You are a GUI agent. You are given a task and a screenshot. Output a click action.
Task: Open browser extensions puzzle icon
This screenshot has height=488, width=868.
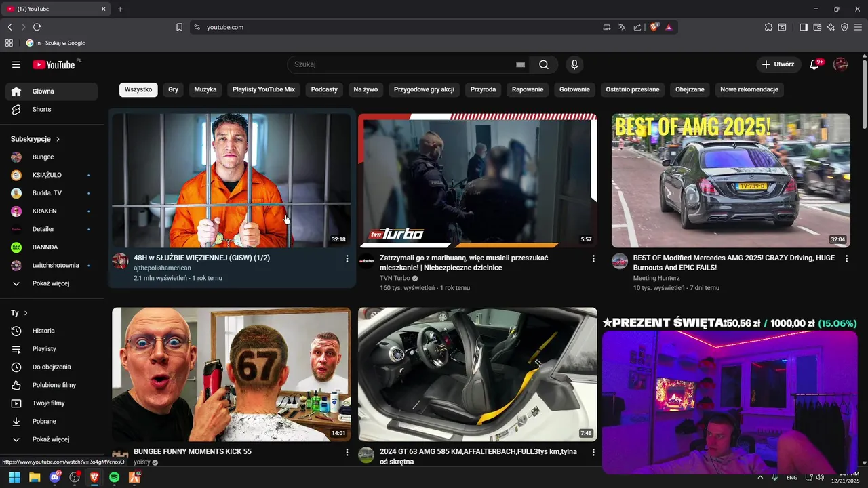click(x=768, y=27)
